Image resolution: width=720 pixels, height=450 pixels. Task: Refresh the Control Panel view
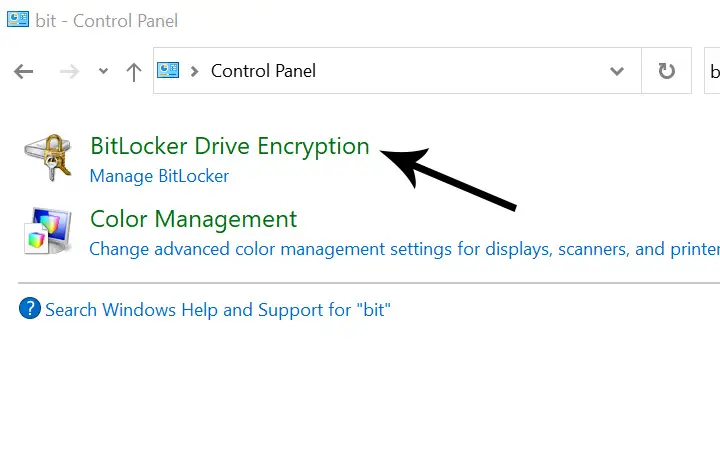[666, 71]
